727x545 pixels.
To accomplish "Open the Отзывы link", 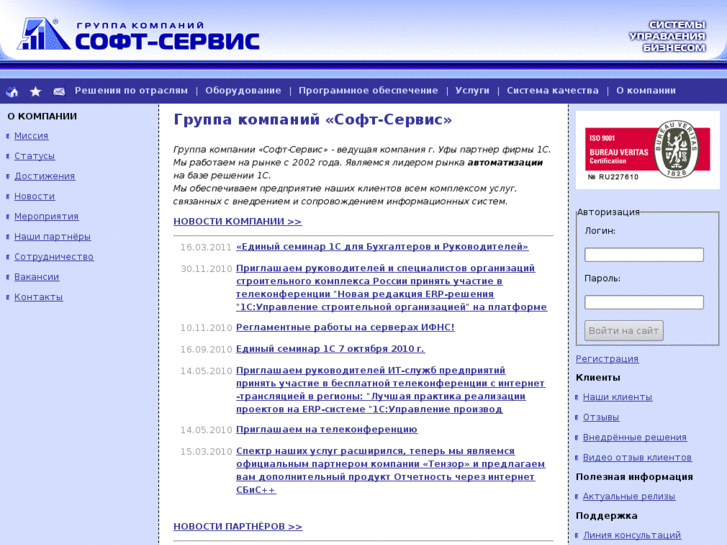I will click(601, 417).
